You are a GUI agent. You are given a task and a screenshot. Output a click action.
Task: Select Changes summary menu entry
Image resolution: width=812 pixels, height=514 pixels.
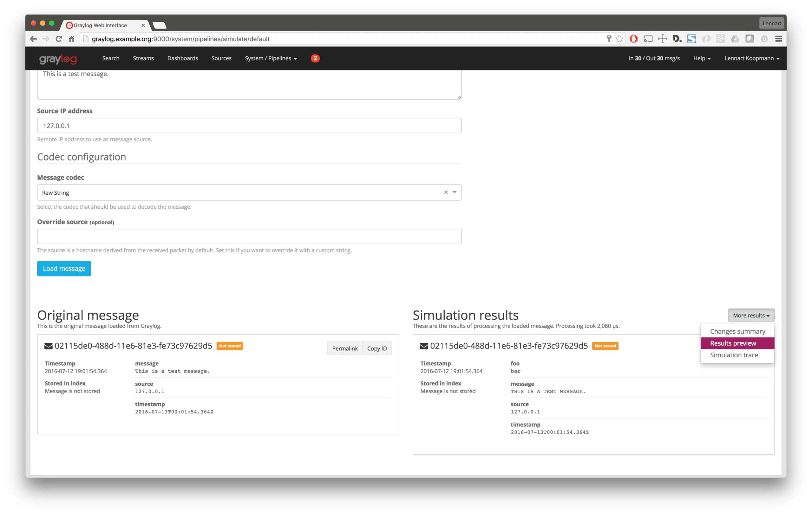(x=737, y=331)
